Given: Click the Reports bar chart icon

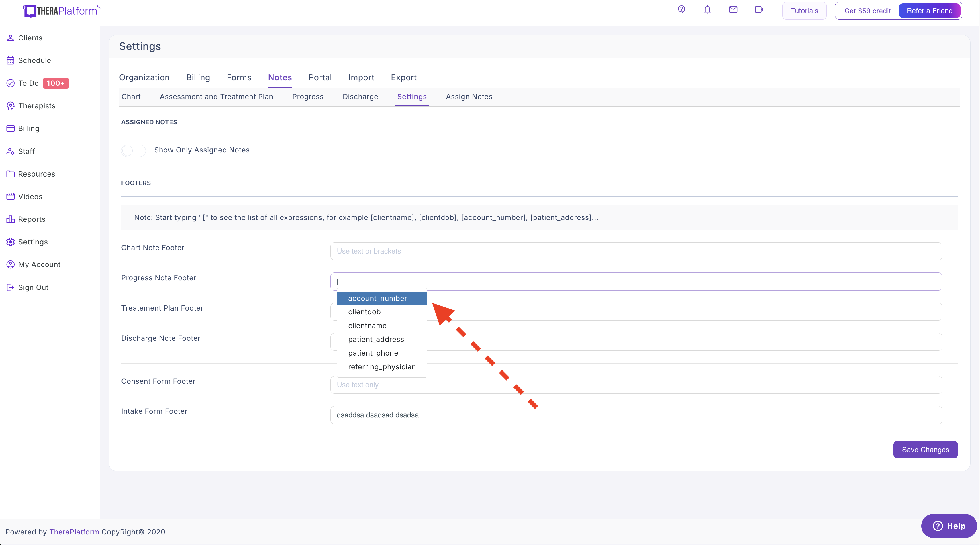Looking at the screenshot, I should pos(11,219).
